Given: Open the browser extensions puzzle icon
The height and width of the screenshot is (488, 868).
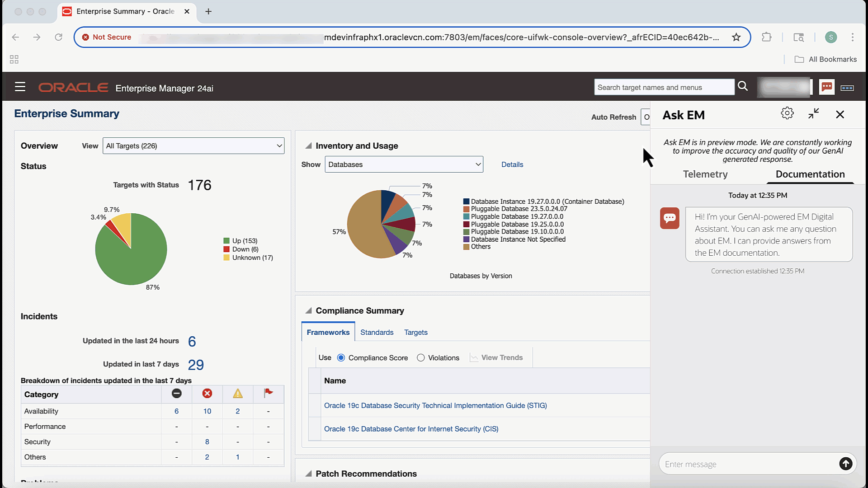Looking at the screenshot, I should coord(767,37).
